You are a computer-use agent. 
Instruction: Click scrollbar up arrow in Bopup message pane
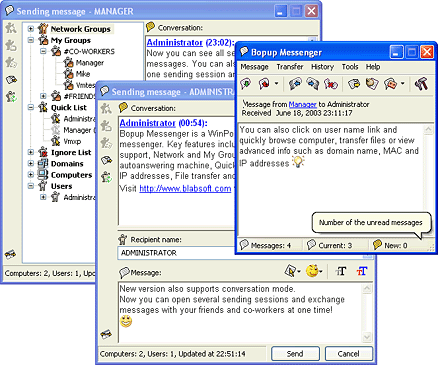428,130
